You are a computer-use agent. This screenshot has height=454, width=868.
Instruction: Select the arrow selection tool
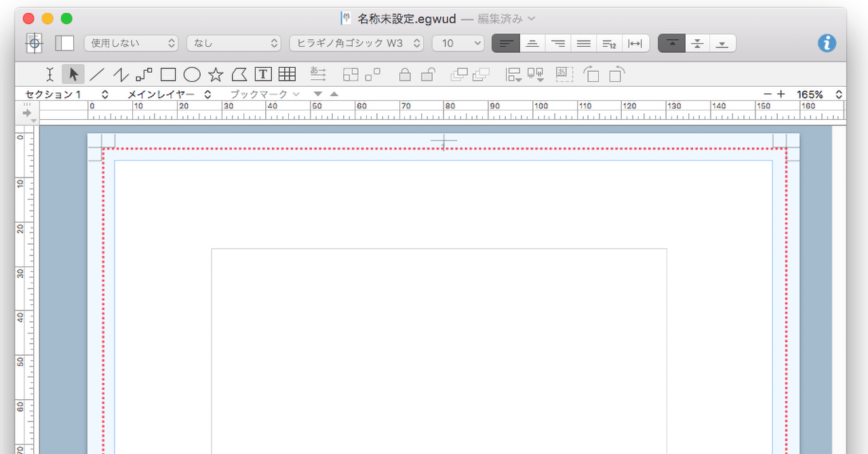pyautogui.click(x=73, y=75)
